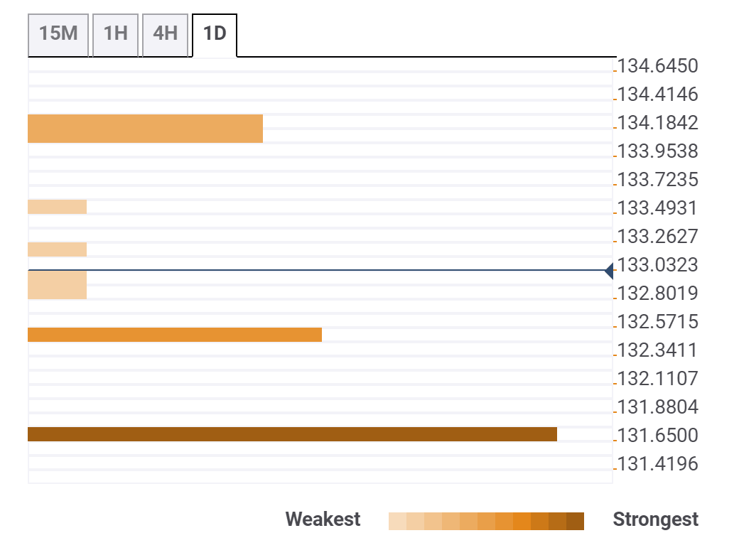Screen dimensions: 739x560
Task: Click the 133.0323 current price value
Action: click(657, 264)
